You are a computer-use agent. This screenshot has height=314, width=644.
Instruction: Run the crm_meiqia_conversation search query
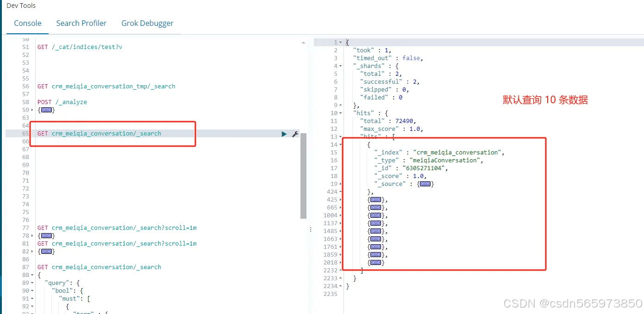point(284,134)
